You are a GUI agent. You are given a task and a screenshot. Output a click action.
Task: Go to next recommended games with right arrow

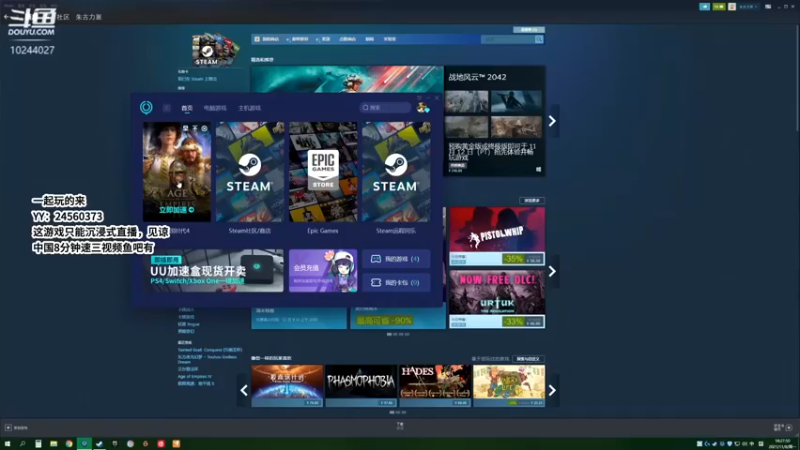click(552, 390)
